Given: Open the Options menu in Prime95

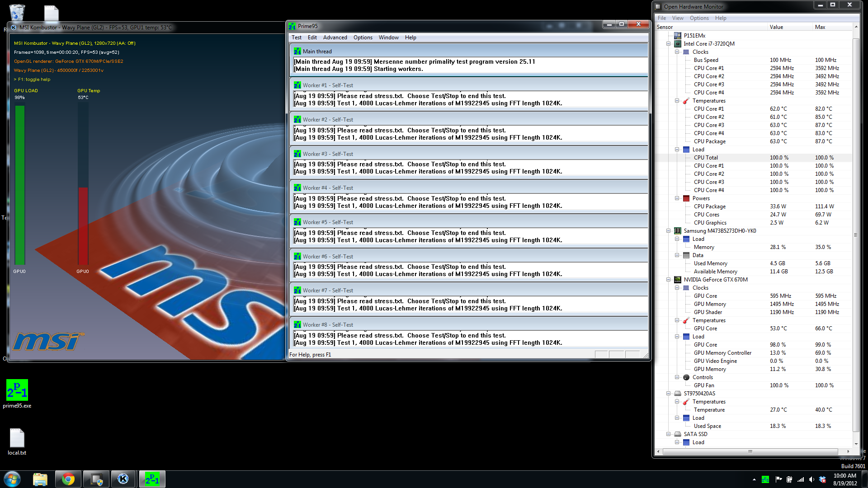Looking at the screenshot, I should pos(363,38).
